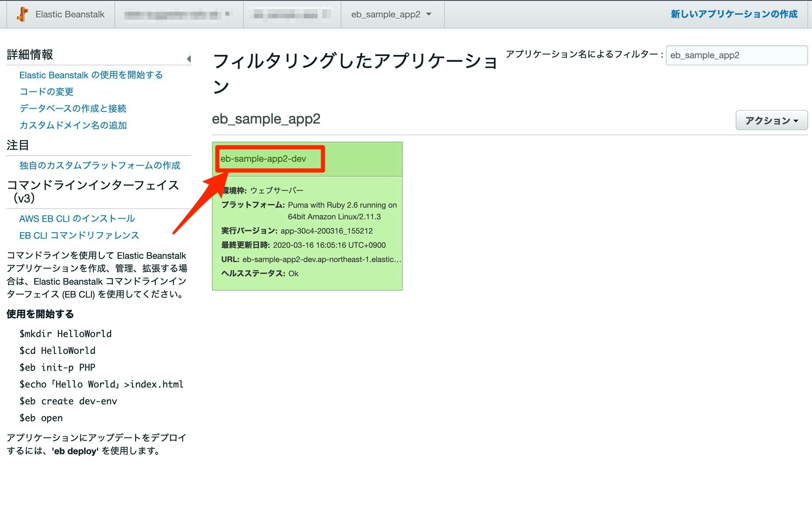Open the eb_sample_app2 breadcrumb dropdown

[x=391, y=14]
